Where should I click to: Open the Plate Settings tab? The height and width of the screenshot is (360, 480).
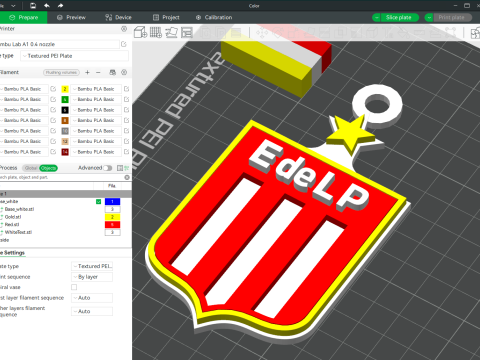(x=12, y=253)
